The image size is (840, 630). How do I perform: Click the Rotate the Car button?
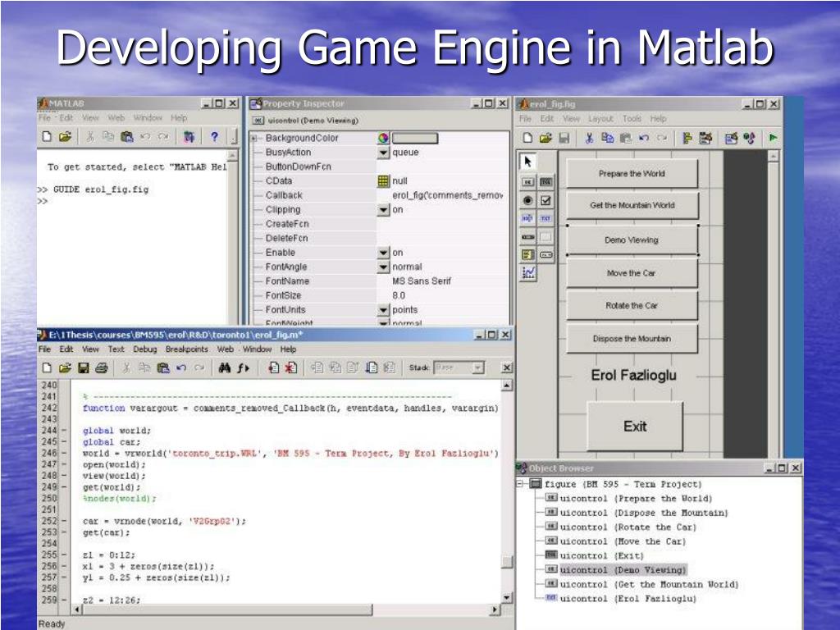(632, 305)
